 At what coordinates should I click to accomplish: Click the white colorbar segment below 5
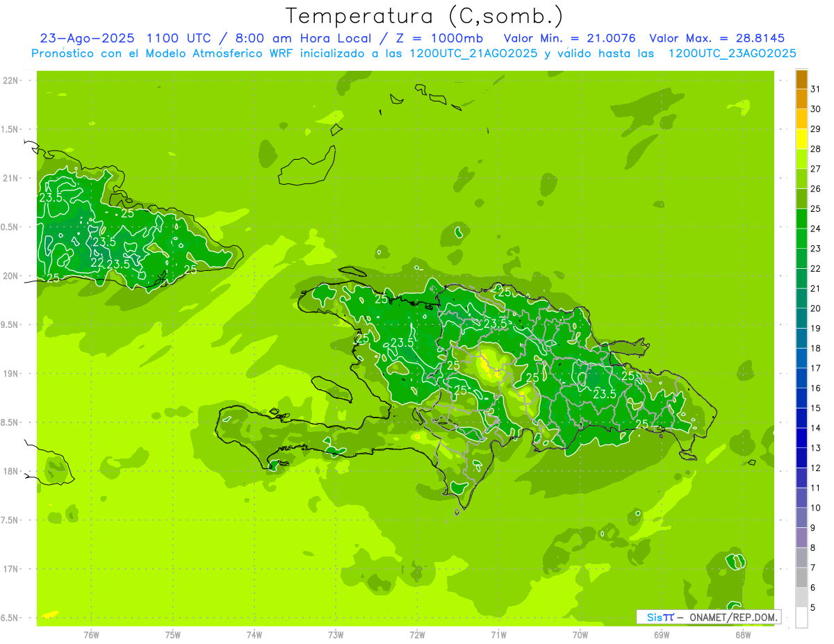click(x=801, y=618)
